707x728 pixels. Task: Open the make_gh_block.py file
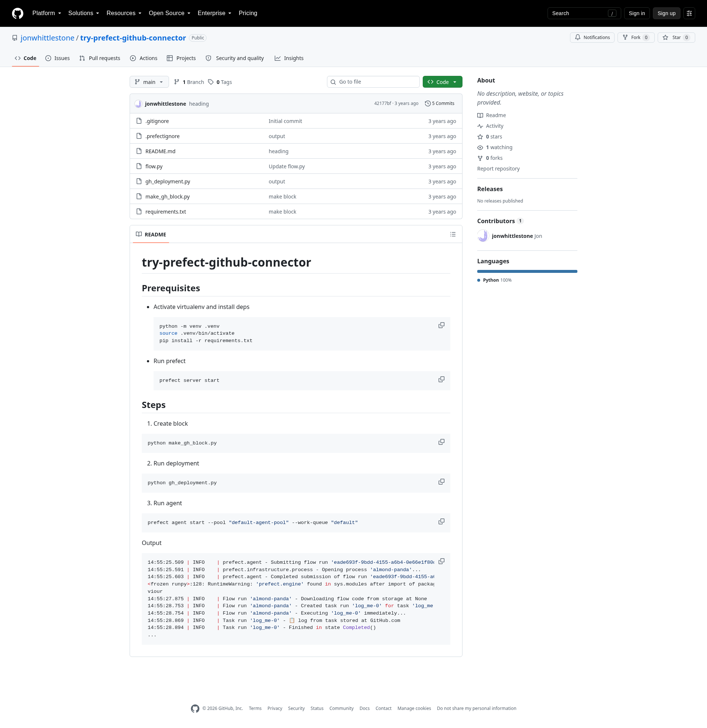pos(168,197)
